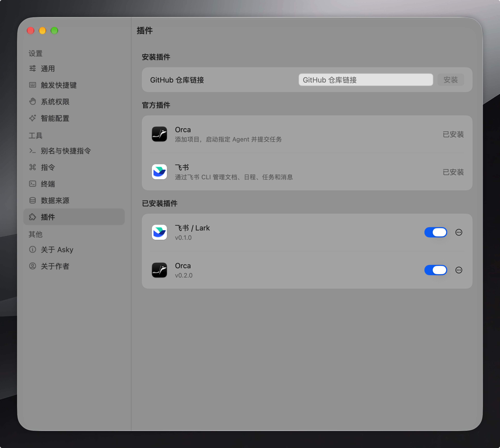This screenshot has width=500, height=448.
Task: Click the 官方插件 section heading
Action: click(x=156, y=105)
